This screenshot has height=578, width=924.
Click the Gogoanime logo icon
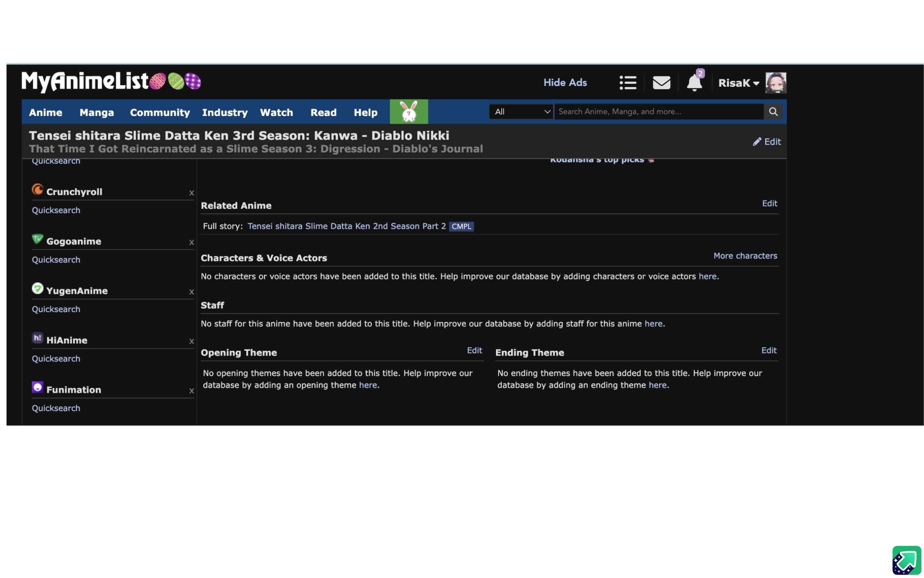pos(38,239)
